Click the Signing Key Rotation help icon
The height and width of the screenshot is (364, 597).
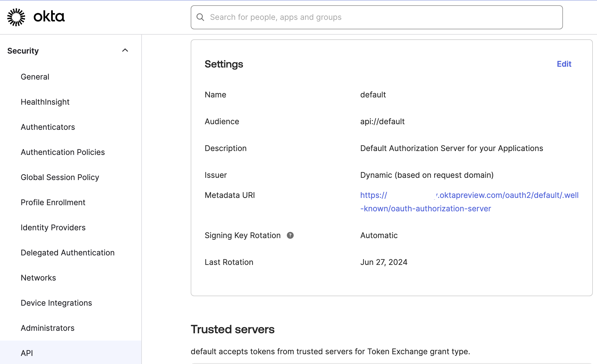click(290, 235)
